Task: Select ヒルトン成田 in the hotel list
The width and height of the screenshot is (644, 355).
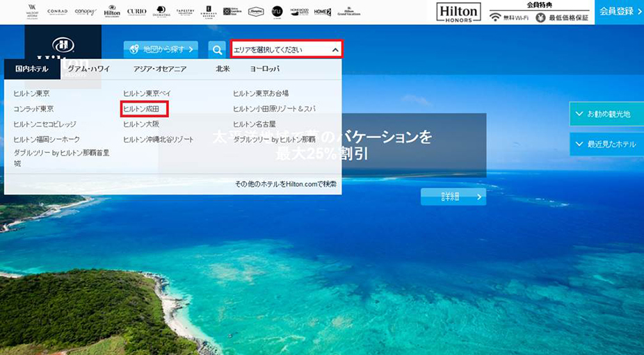Action: pos(141,109)
